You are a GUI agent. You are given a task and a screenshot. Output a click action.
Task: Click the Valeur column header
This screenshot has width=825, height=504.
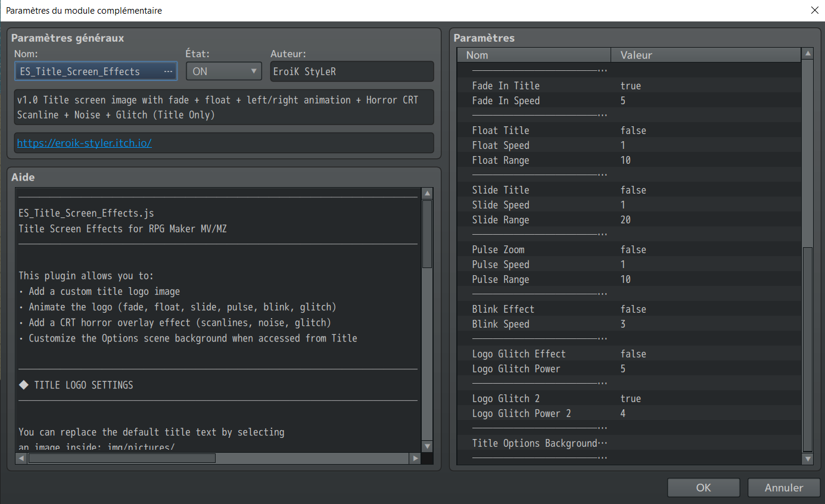[x=706, y=55]
